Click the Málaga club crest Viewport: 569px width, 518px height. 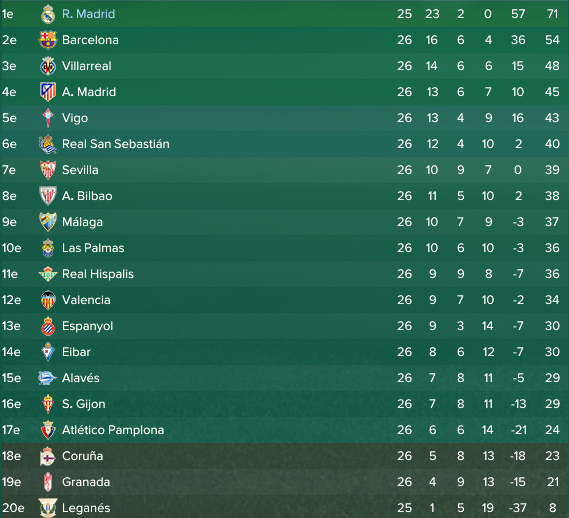pos(48,222)
